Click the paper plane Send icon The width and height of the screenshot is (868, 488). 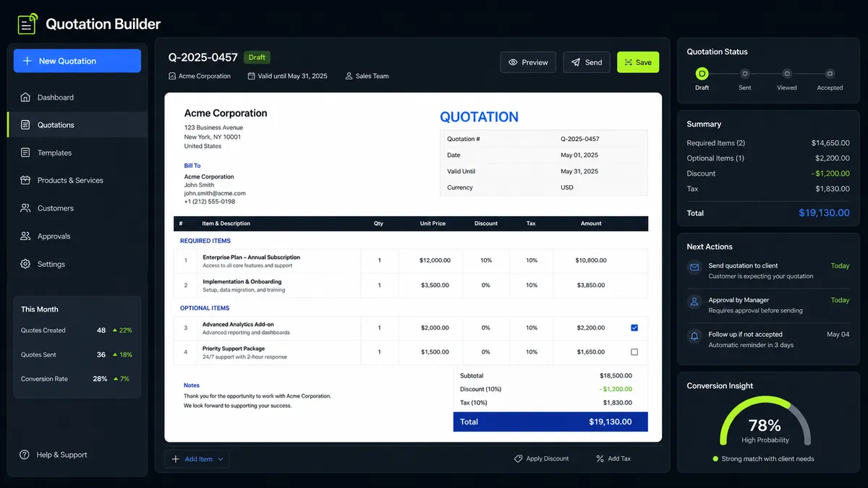click(x=576, y=62)
